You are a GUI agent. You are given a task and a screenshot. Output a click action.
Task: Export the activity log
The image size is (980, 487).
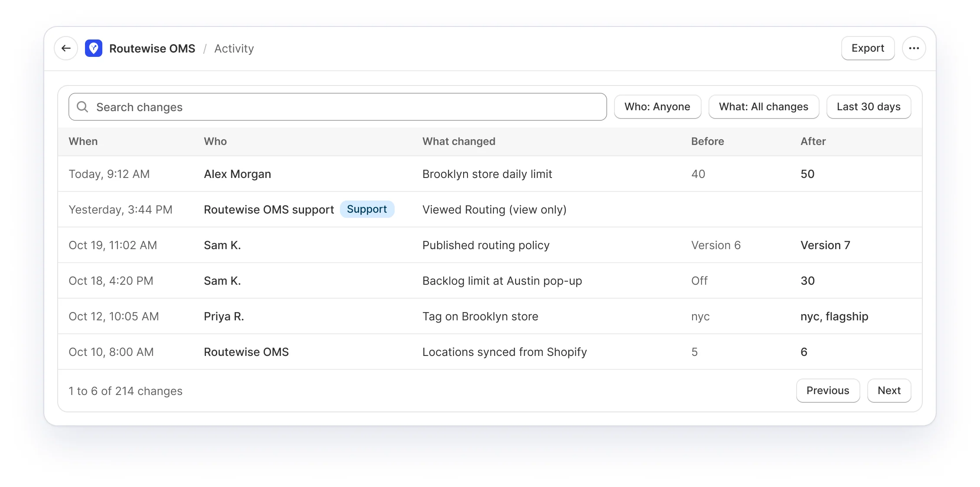pyautogui.click(x=868, y=48)
